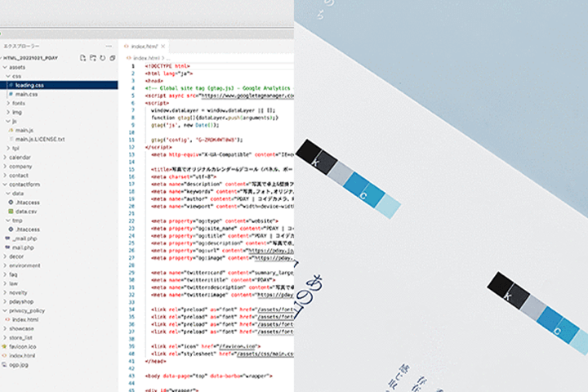Screen dimensions: 588x392
Task: Close the index.html editor tab
Action: pos(163,47)
